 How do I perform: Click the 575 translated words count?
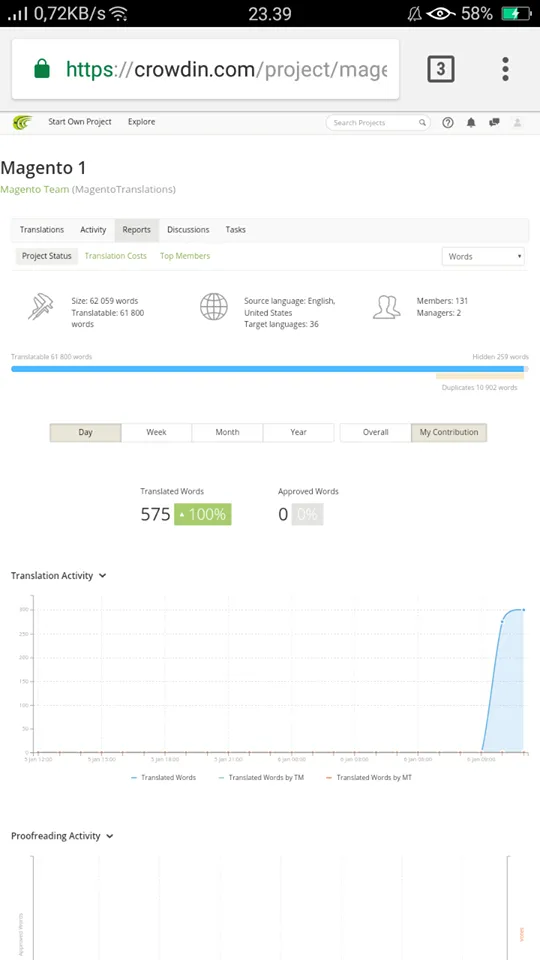tap(156, 514)
